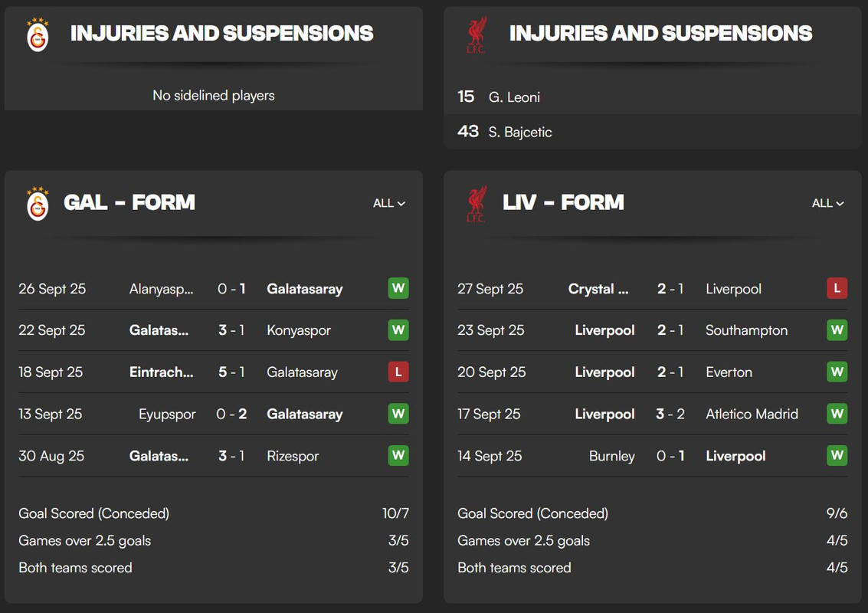The width and height of the screenshot is (868, 613).
Task: Click the W badge for Burnley match
Action: [x=837, y=456]
